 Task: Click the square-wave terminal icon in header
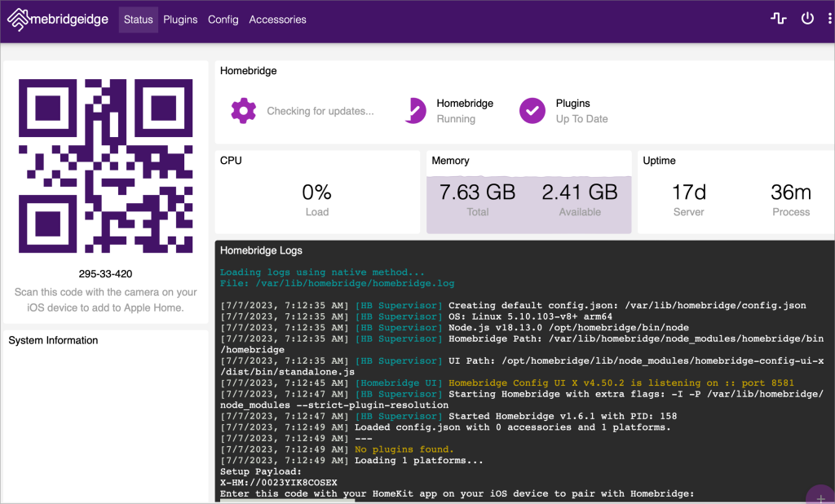tap(779, 19)
